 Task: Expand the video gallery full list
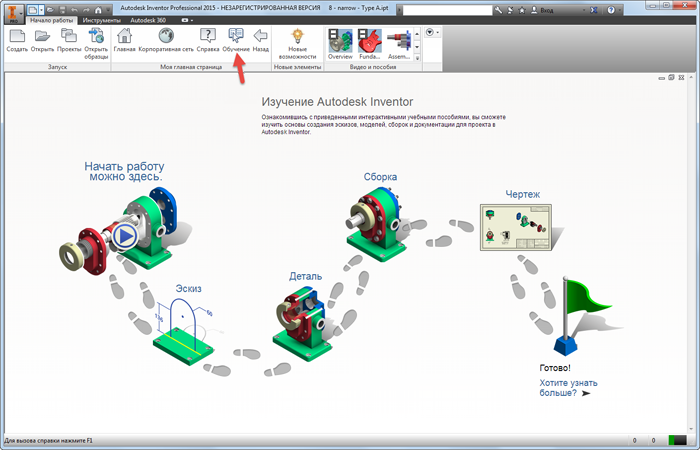click(417, 58)
